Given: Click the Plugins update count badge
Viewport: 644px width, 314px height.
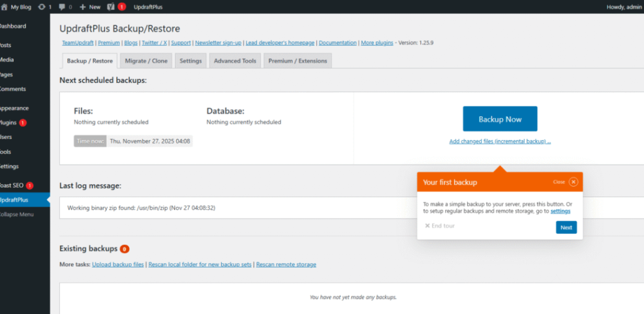Looking at the screenshot, I should pos(23,123).
